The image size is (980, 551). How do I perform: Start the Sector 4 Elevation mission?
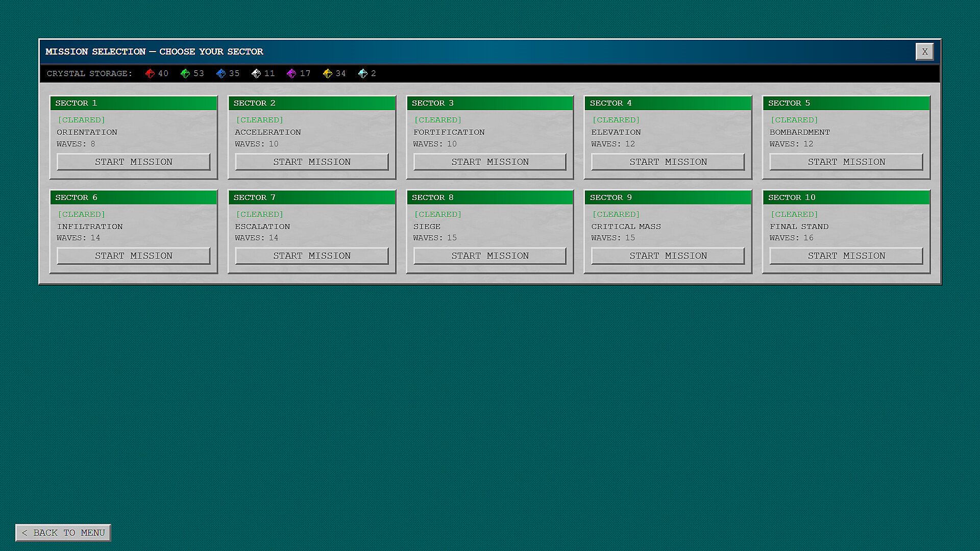[668, 162]
